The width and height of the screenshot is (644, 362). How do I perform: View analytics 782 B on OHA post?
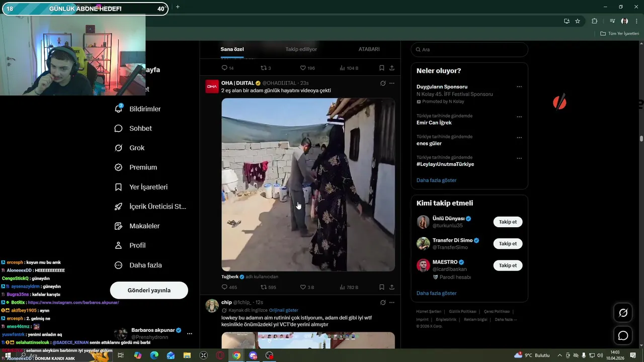tap(349, 287)
